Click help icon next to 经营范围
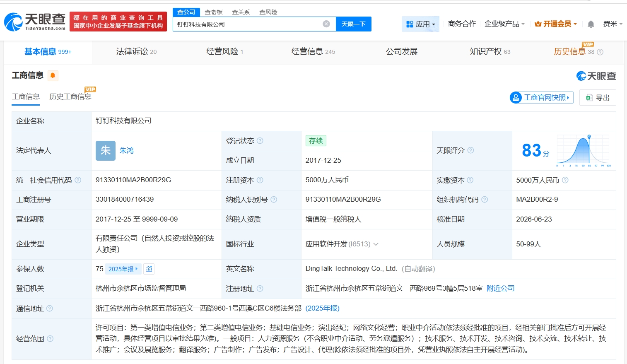 tap(50, 339)
